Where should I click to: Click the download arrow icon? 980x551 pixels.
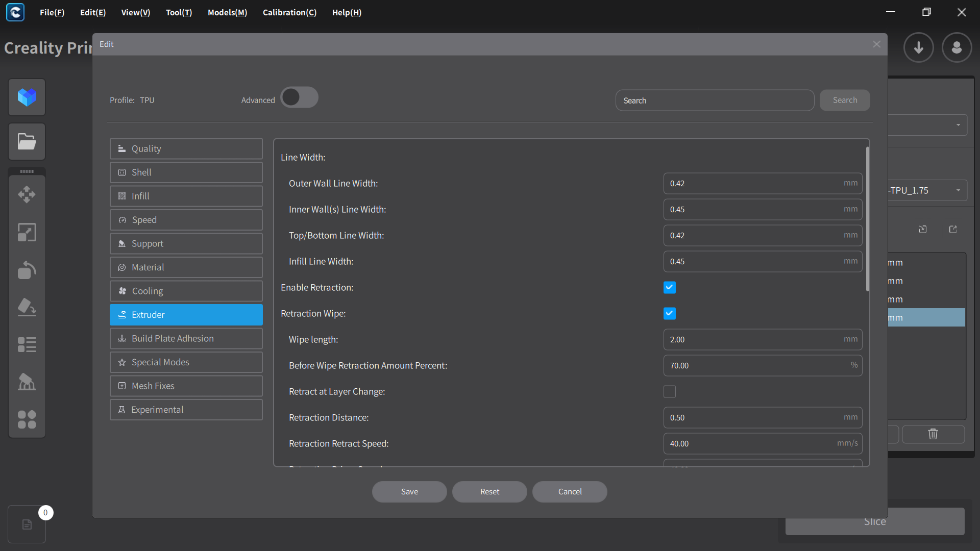click(x=919, y=48)
